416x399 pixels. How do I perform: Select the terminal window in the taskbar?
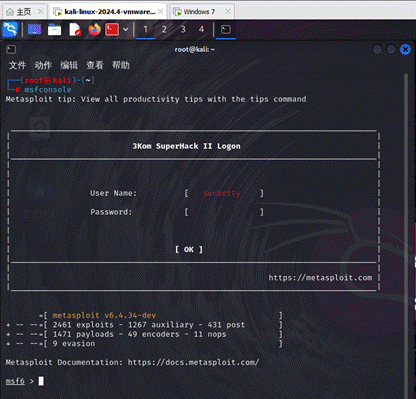[x=226, y=30]
